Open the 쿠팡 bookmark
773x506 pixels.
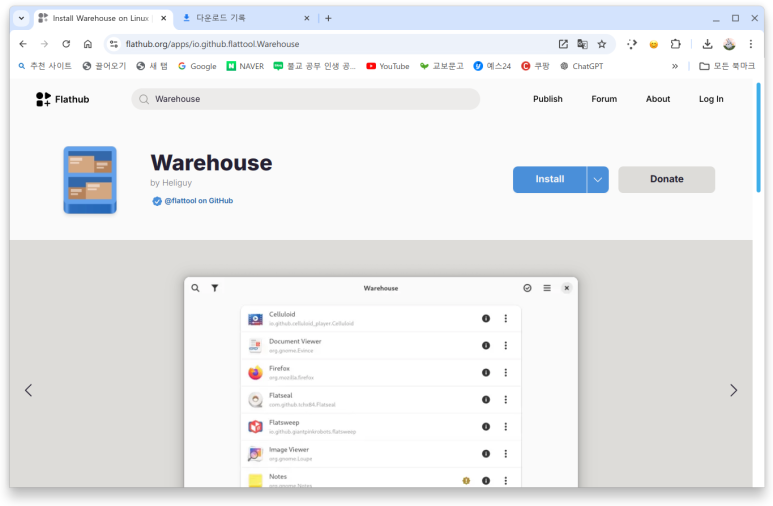(535, 66)
